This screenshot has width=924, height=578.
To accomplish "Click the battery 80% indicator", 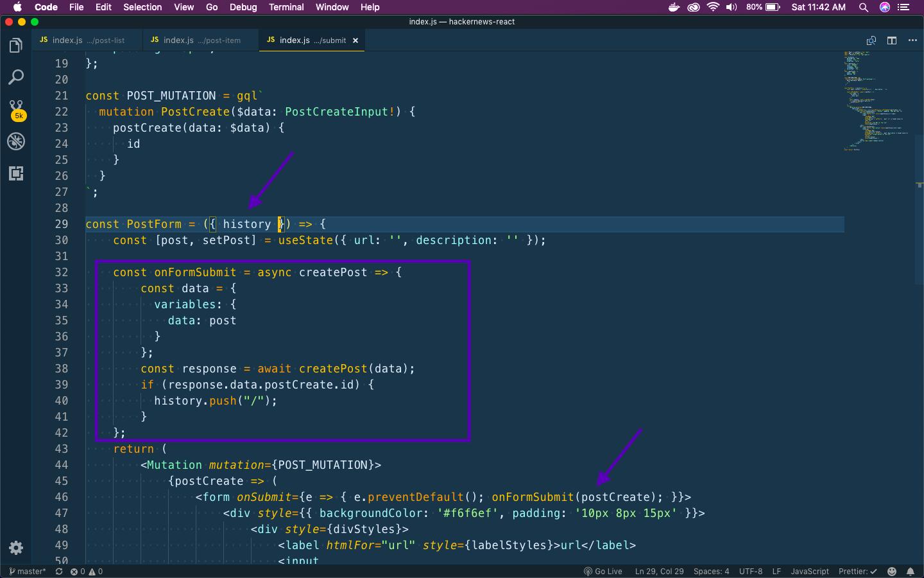I will 763,7.
